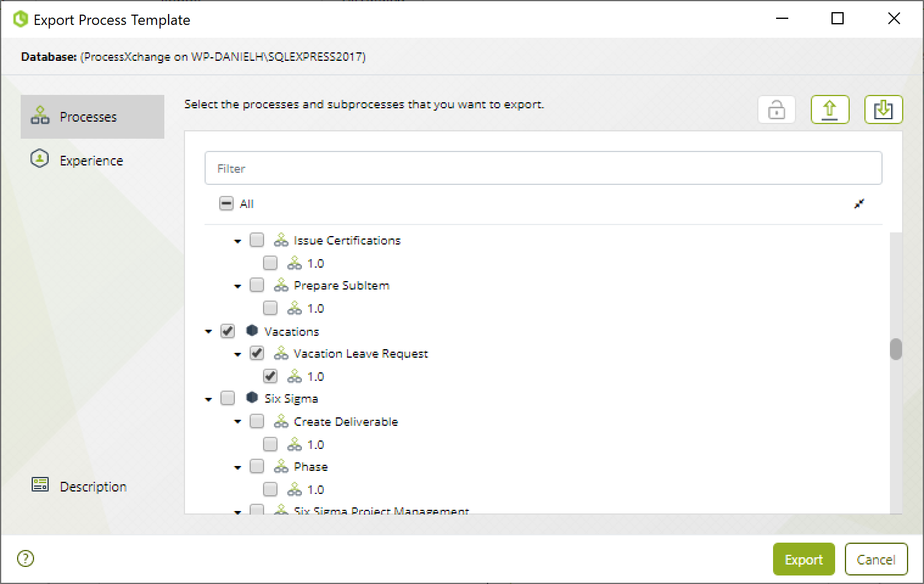Click the download arrow icon button
This screenshot has width=924, height=584.
point(883,110)
